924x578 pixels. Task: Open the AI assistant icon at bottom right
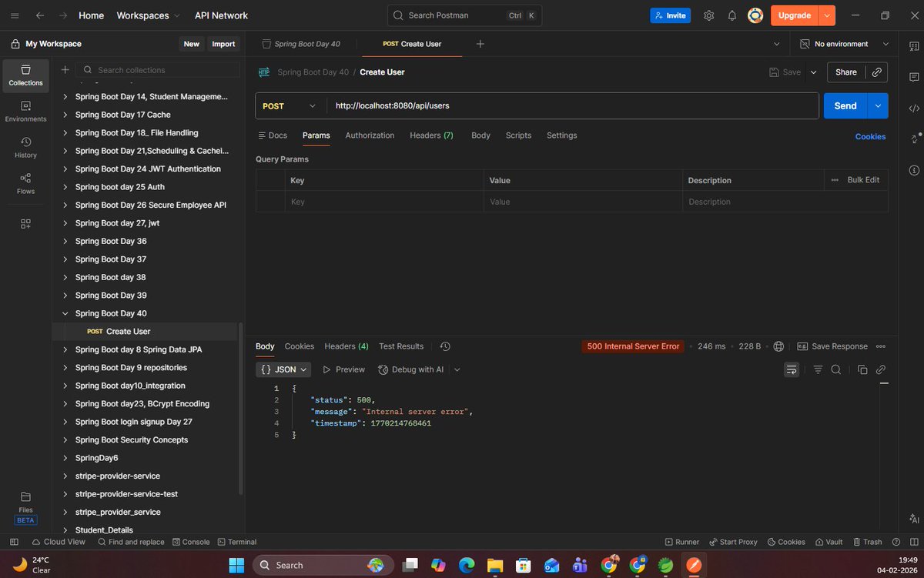click(x=914, y=520)
